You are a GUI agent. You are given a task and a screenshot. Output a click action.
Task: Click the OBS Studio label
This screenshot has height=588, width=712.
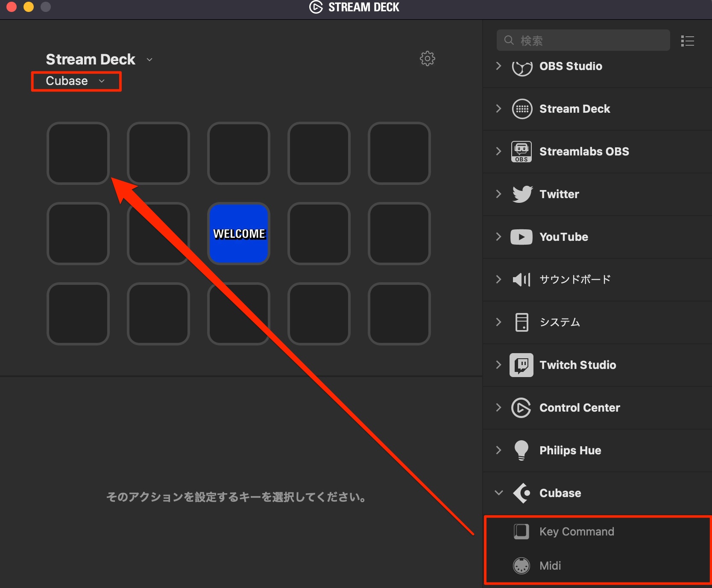(x=571, y=66)
